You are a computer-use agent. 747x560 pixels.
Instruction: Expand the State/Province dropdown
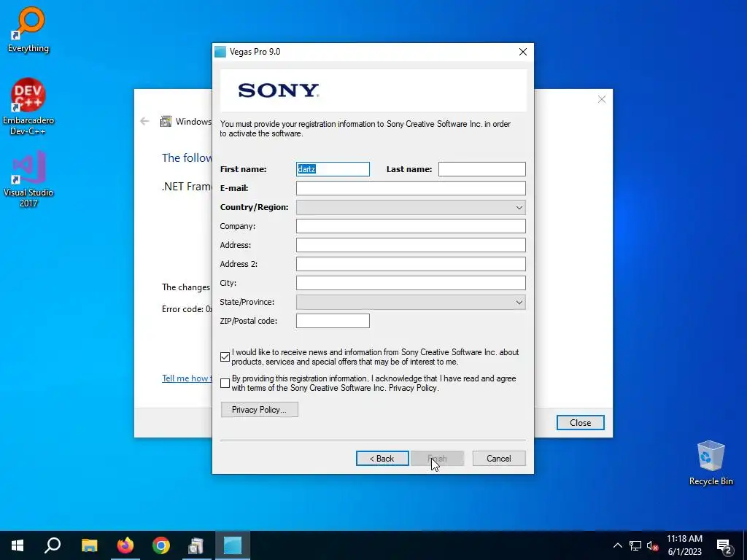(411, 302)
